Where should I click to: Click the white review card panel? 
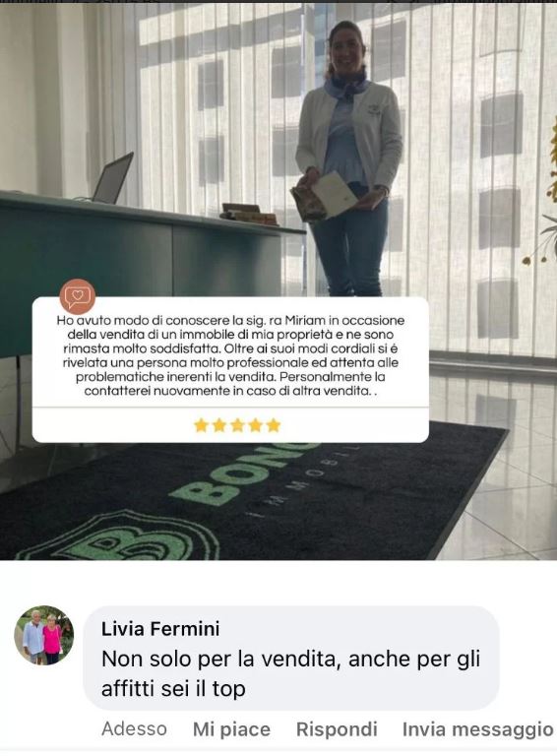pyautogui.click(x=230, y=370)
